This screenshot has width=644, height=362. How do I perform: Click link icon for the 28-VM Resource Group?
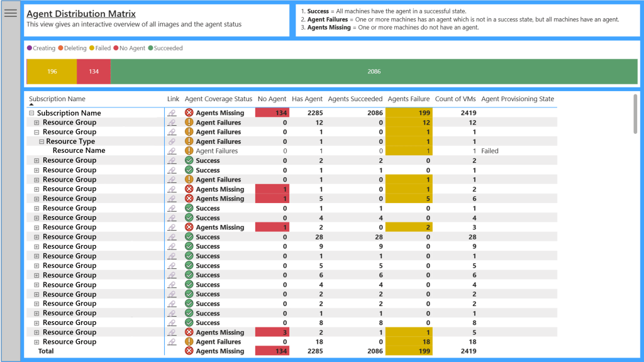172,237
